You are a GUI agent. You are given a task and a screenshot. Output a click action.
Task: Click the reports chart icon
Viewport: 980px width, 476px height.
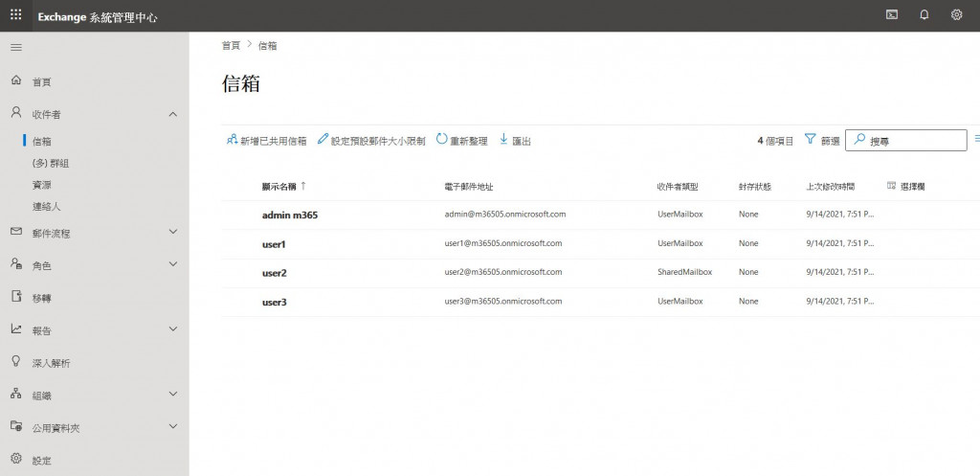[16, 329]
